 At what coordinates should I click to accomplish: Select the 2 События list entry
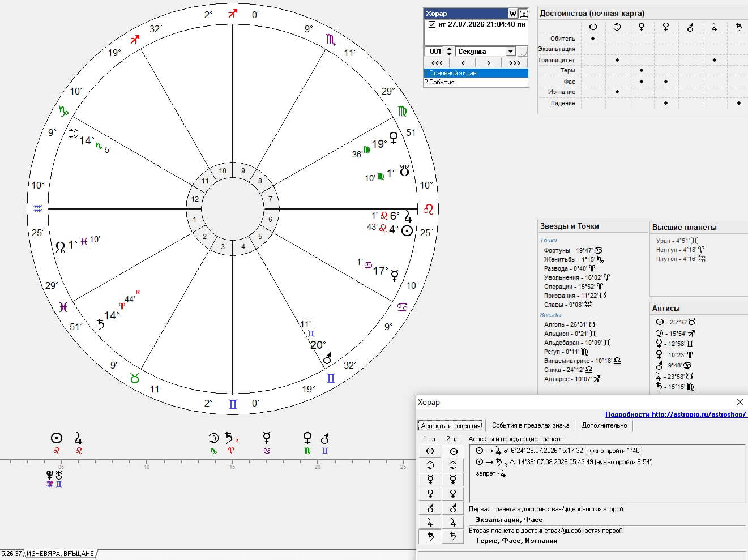tap(476, 82)
